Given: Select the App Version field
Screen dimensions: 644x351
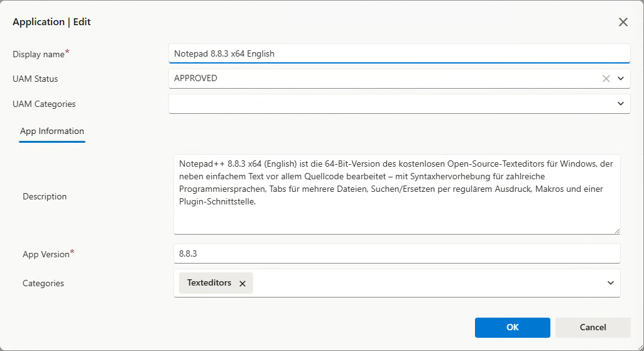Looking at the screenshot, I should point(396,253).
